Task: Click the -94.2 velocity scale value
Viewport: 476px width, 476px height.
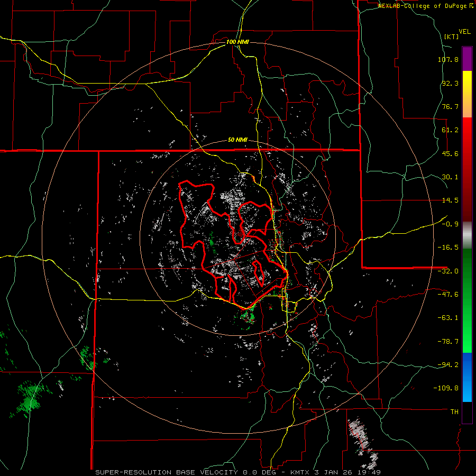Action: click(x=448, y=364)
